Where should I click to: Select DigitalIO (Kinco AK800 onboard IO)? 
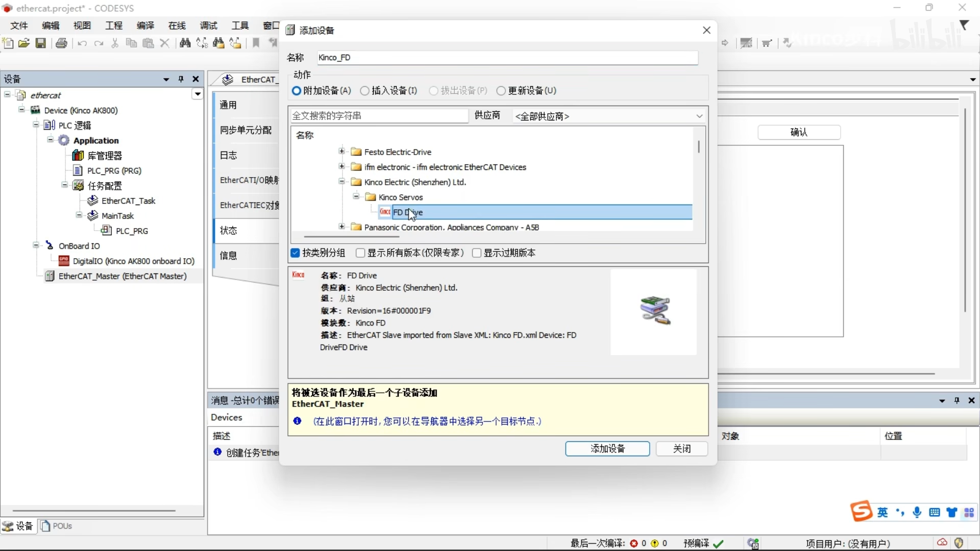134,261
